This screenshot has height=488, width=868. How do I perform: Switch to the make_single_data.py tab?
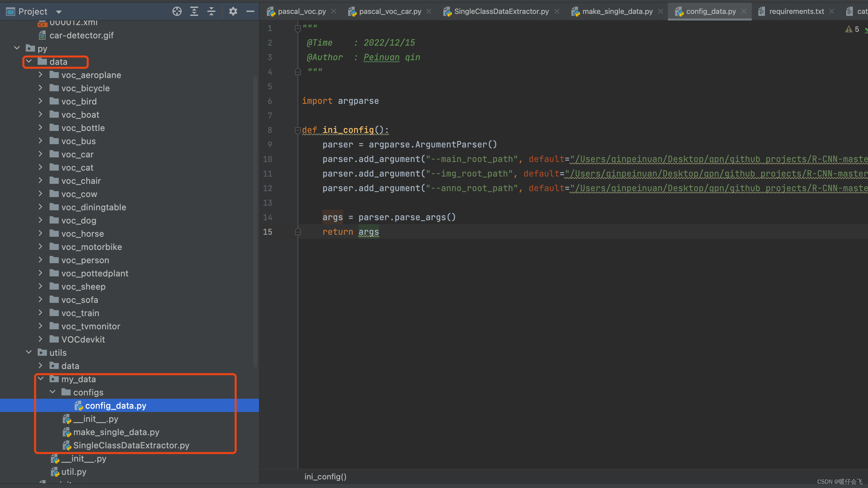click(x=617, y=12)
